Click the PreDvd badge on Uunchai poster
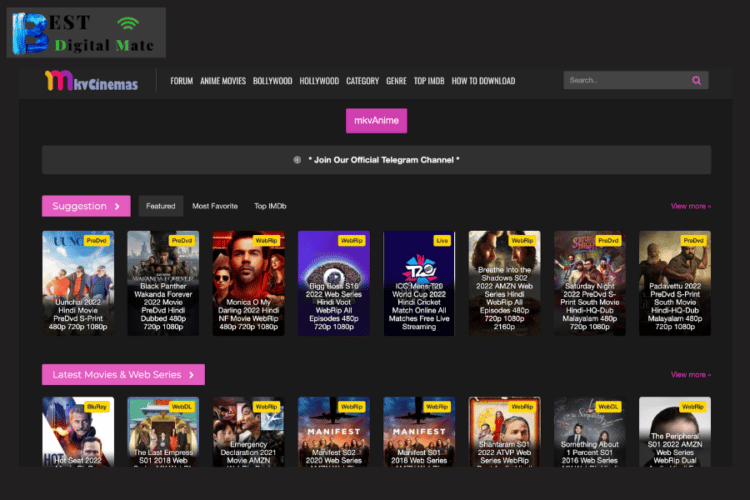 pyautogui.click(x=97, y=241)
